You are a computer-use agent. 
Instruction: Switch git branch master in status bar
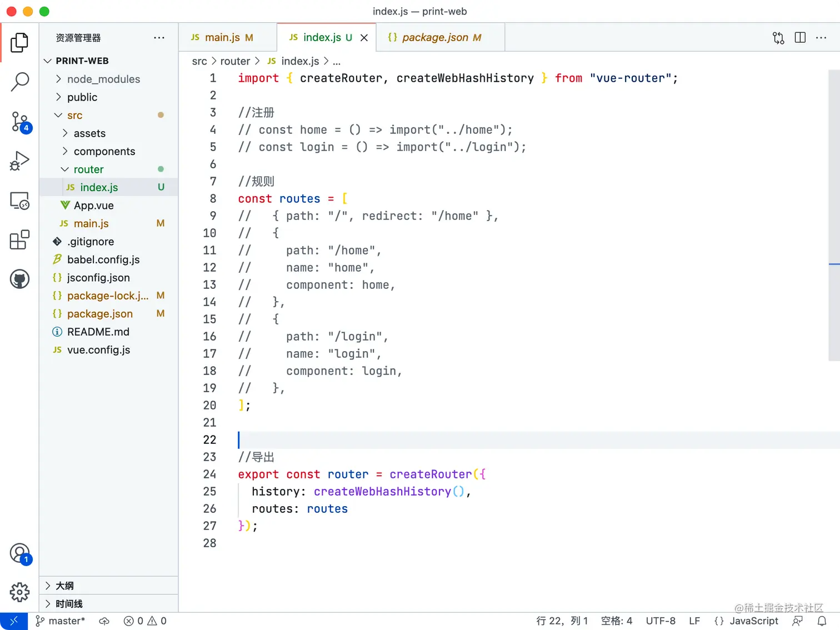pyautogui.click(x=61, y=621)
